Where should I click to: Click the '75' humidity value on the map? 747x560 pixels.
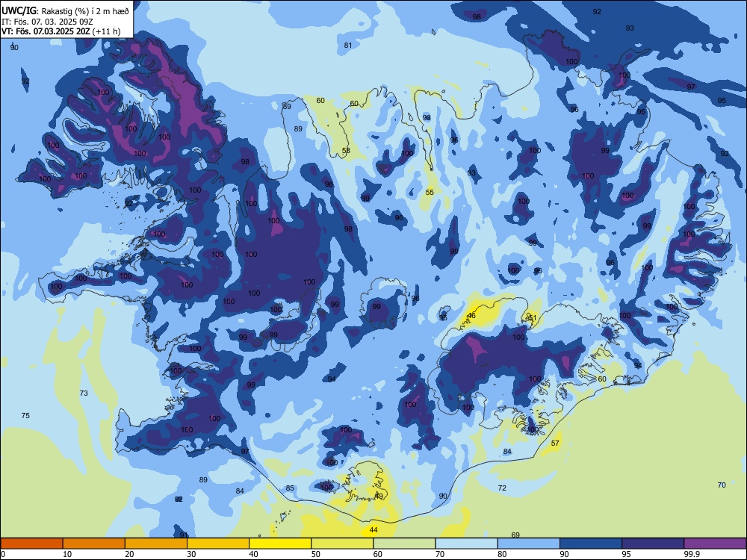pyautogui.click(x=25, y=415)
